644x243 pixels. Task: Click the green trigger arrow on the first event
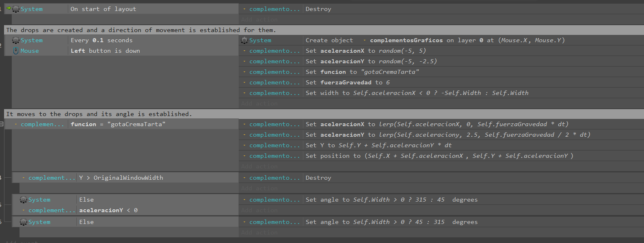click(x=9, y=8)
